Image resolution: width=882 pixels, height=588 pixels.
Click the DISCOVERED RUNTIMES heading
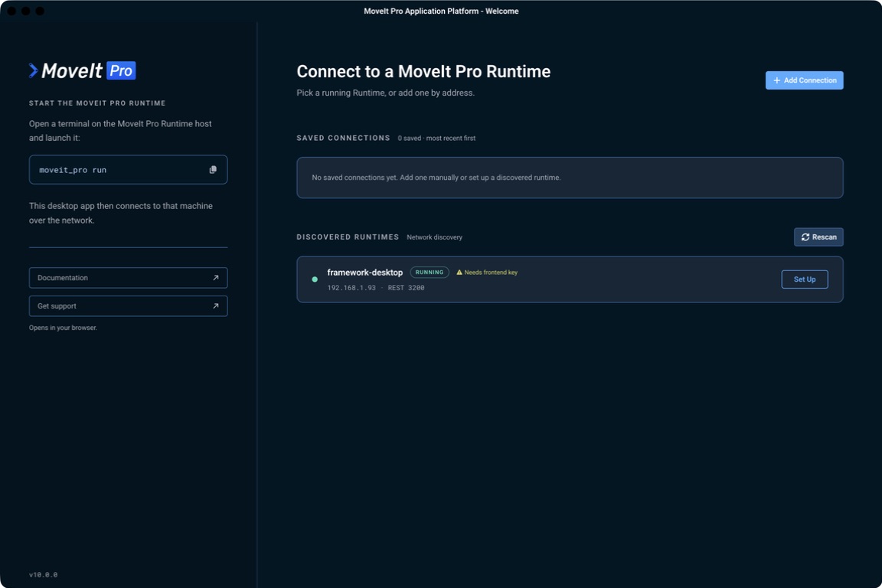[x=348, y=237]
